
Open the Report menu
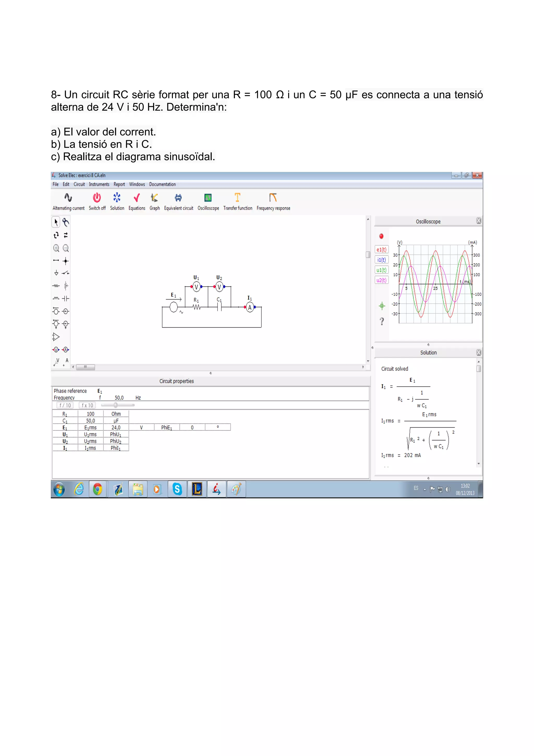point(119,184)
